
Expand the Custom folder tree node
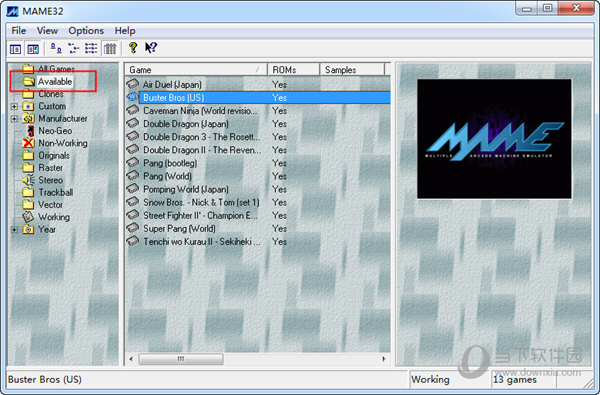pos(14,106)
